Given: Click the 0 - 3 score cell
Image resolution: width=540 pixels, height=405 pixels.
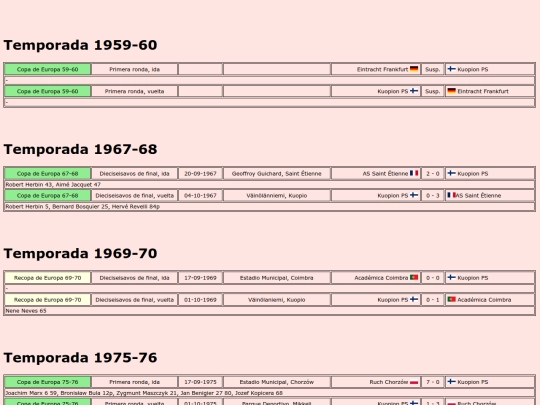Looking at the screenshot, I should click(433, 195).
